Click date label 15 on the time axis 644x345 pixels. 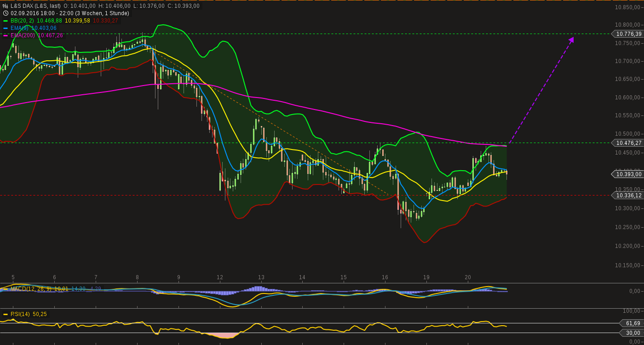[x=344, y=277]
